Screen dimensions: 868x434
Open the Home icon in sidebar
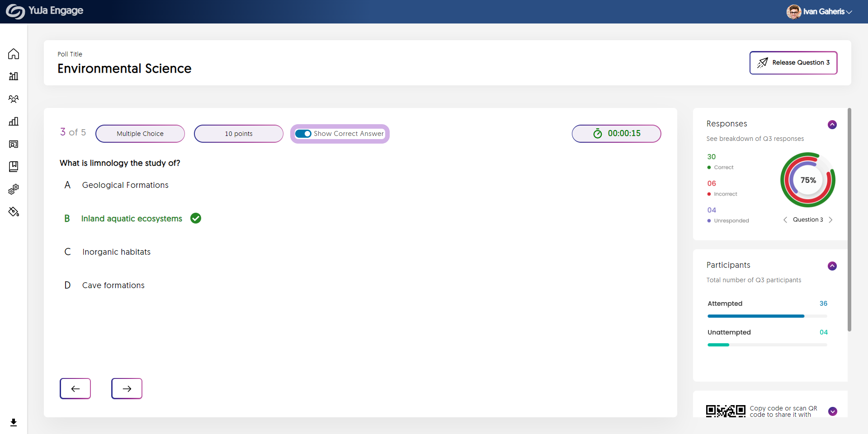point(14,54)
